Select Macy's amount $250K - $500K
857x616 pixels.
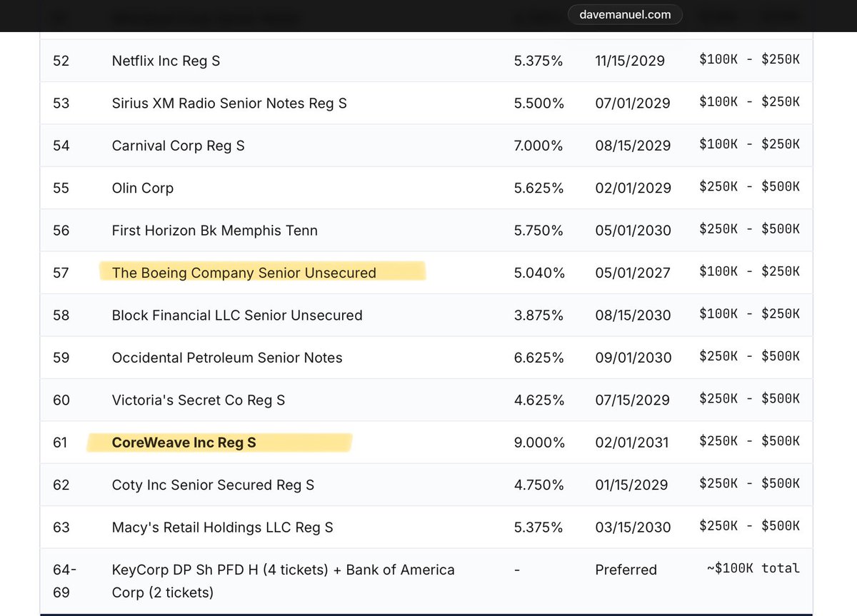[749, 527]
